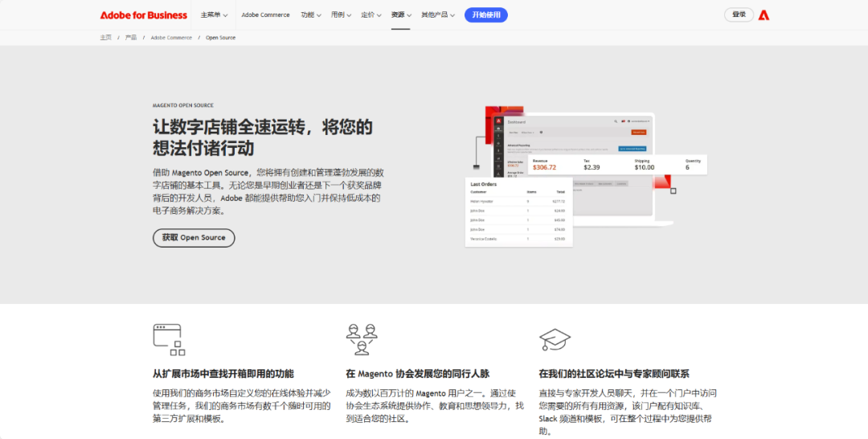Click the Adobe for Business logo

tap(143, 15)
